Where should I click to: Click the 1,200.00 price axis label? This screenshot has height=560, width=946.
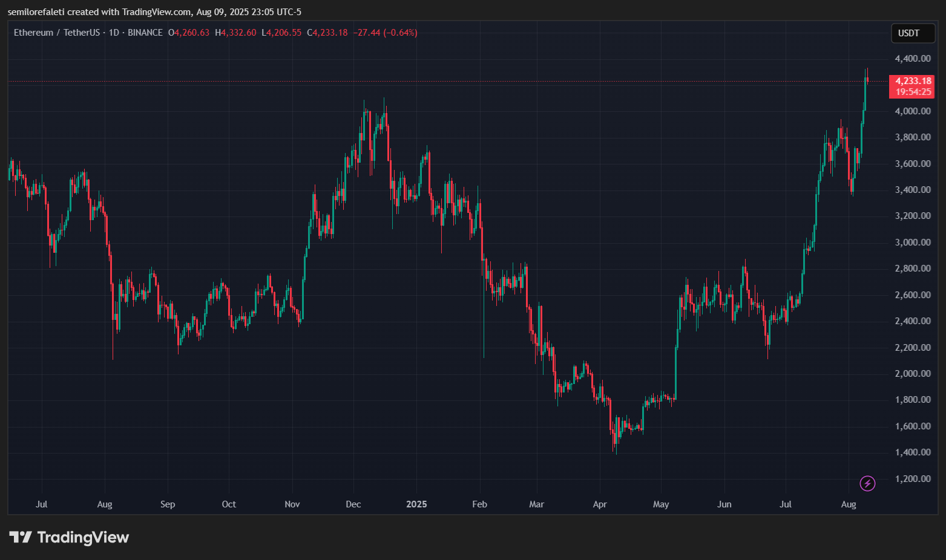tap(913, 479)
